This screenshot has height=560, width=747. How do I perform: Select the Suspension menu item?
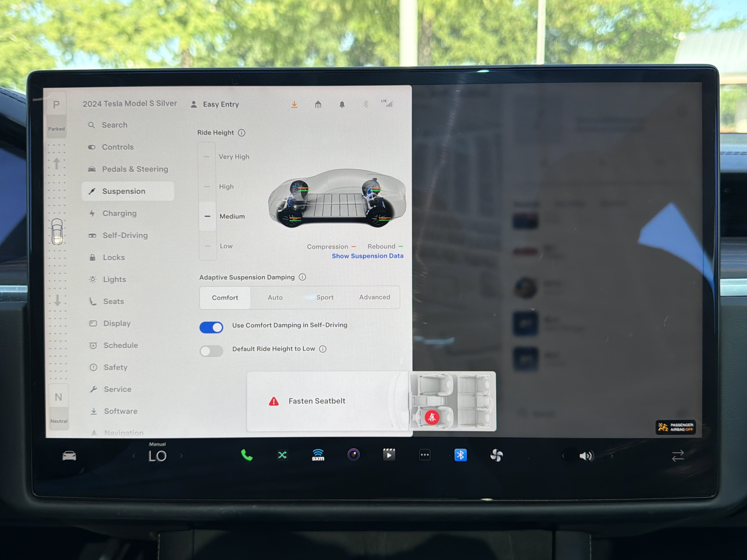(128, 191)
